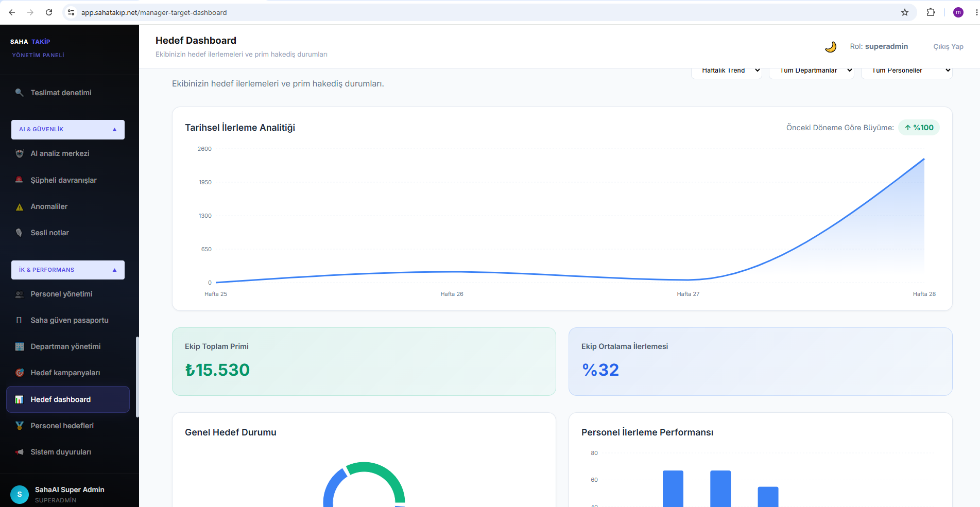View site information icon in address bar
Image resolution: width=980 pixels, height=507 pixels.
(71, 12)
